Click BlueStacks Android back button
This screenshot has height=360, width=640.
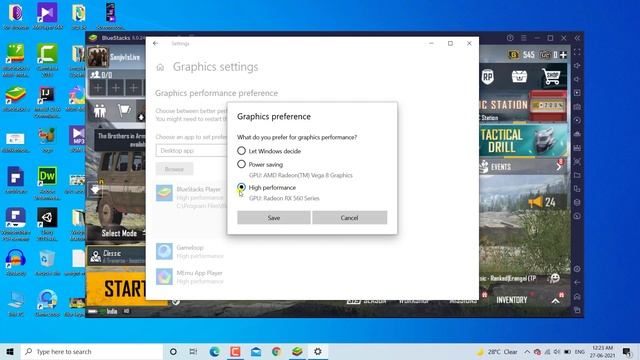point(577,282)
